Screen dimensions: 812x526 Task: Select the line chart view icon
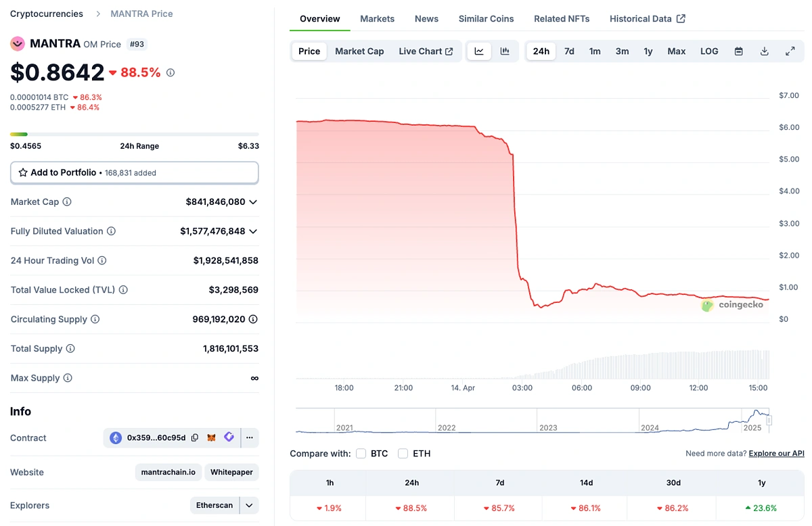(480, 51)
